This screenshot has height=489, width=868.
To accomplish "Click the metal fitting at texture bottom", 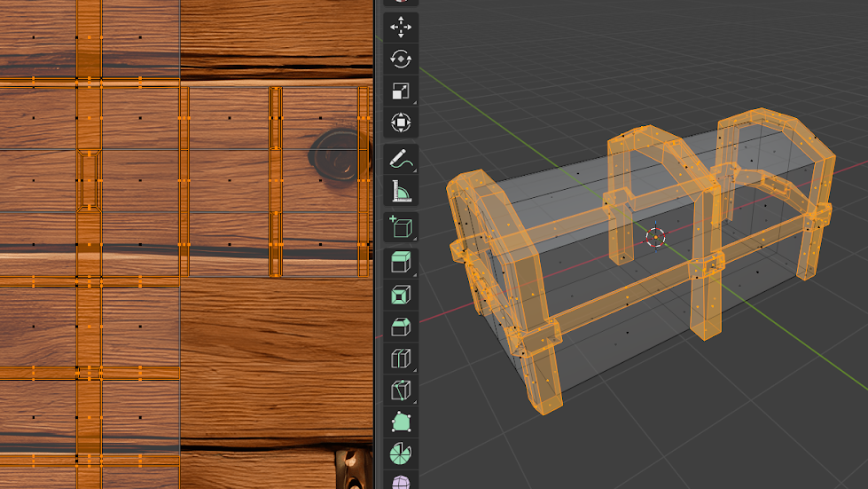I will (353, 469).
